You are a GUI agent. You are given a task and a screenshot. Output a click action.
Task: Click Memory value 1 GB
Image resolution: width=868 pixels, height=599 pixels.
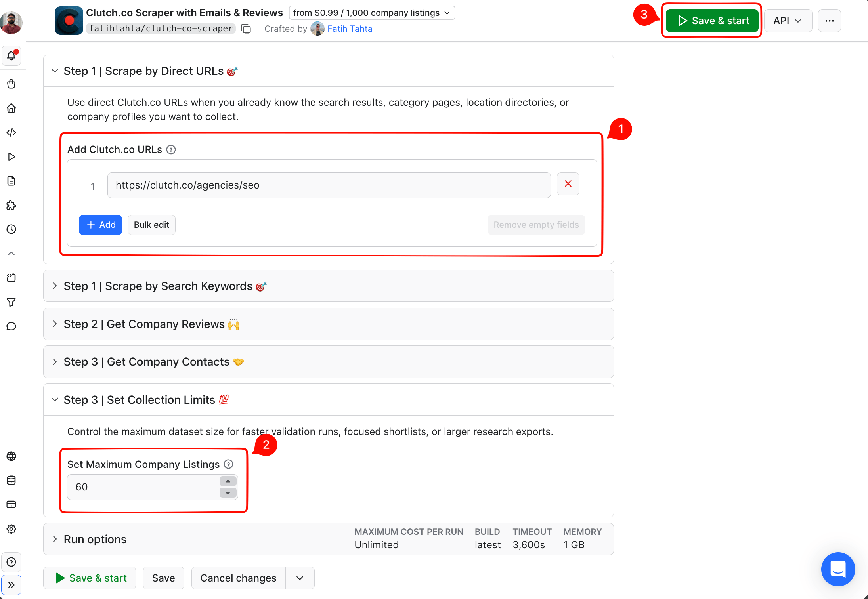point(574,545)
